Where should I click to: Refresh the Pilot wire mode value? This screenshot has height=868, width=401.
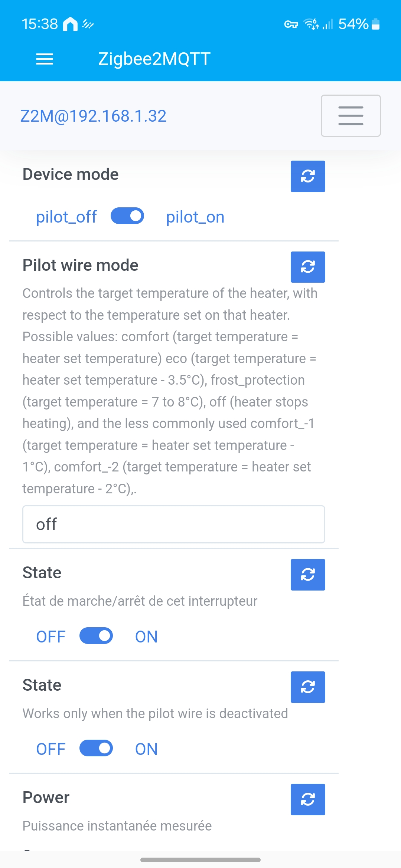click(x=308, y=267)
